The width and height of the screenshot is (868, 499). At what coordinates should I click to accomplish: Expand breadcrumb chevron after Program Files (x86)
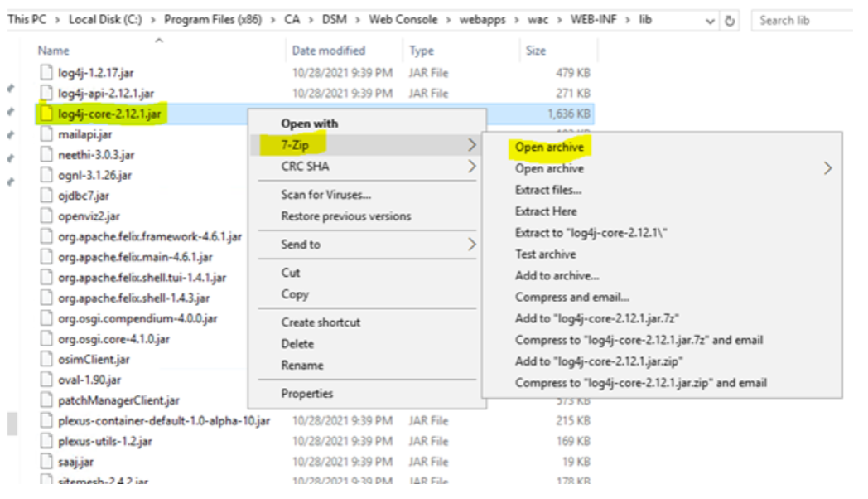point(273,21)
